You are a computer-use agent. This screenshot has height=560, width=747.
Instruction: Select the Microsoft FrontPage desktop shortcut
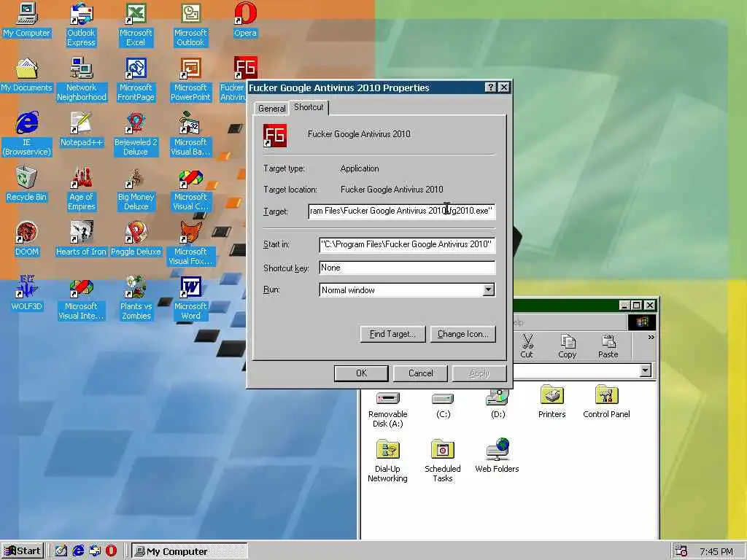[x=136, y=79]
